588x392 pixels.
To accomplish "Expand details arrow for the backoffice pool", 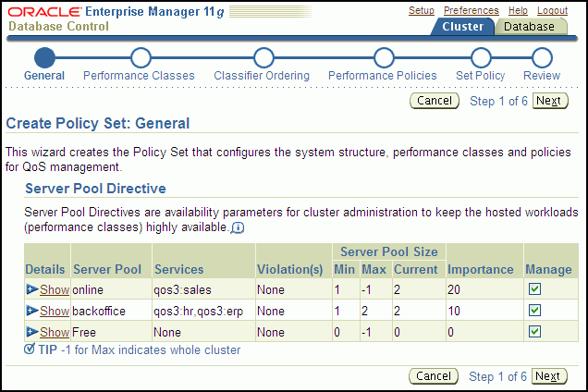I will [32, 311].
